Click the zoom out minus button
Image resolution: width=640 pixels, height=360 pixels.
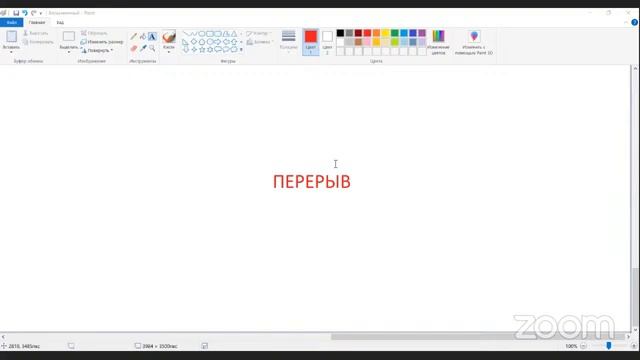tap(583, 346)
